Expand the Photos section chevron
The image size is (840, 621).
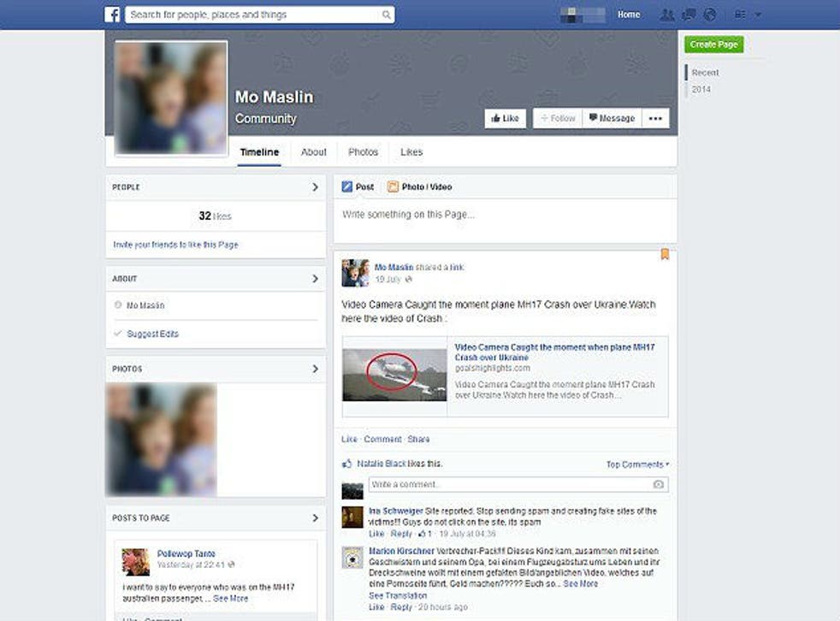(315, 369)
